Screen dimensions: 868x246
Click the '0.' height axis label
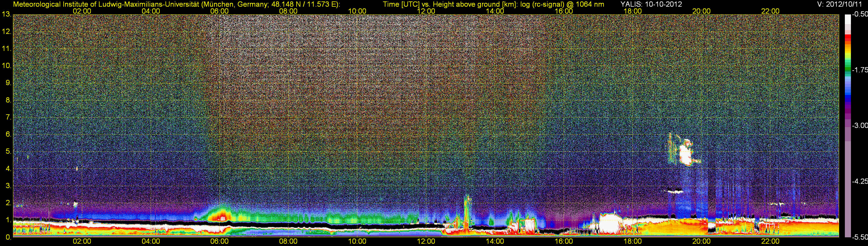(x=8, y=237)
